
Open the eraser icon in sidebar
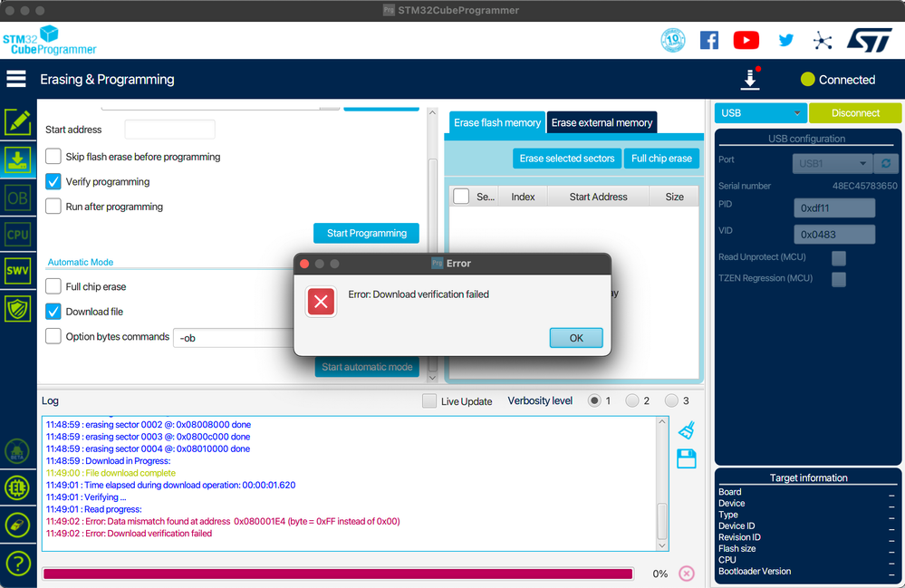17,525
